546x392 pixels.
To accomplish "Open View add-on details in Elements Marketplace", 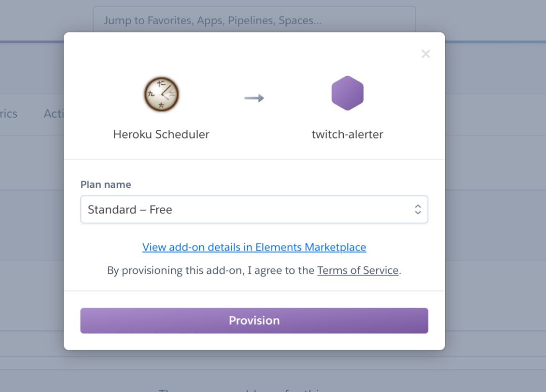I will pos(254,247).
